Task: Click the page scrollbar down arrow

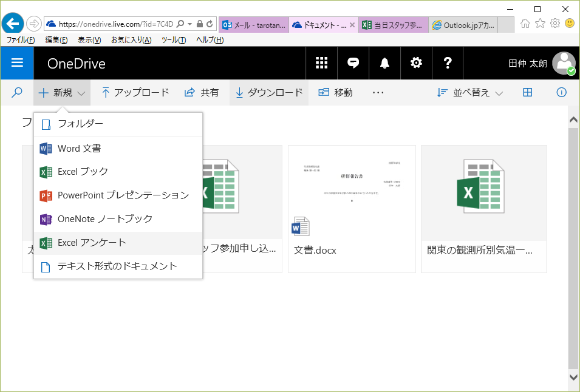Action: point(573,377)
